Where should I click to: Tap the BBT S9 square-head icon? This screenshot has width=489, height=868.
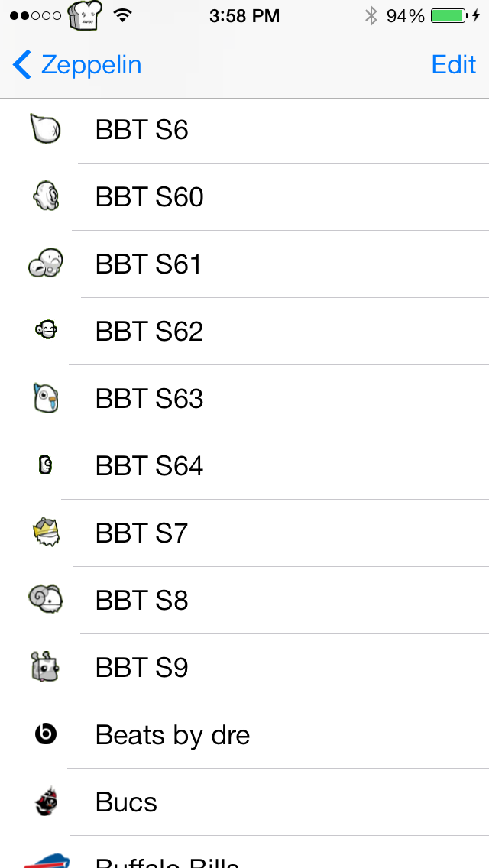point(45,666)
